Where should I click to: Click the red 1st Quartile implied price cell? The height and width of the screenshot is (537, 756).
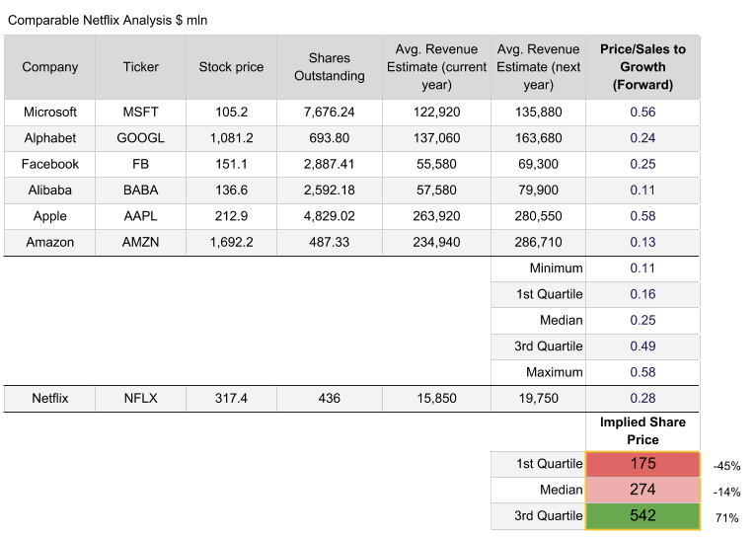point(643,464)
